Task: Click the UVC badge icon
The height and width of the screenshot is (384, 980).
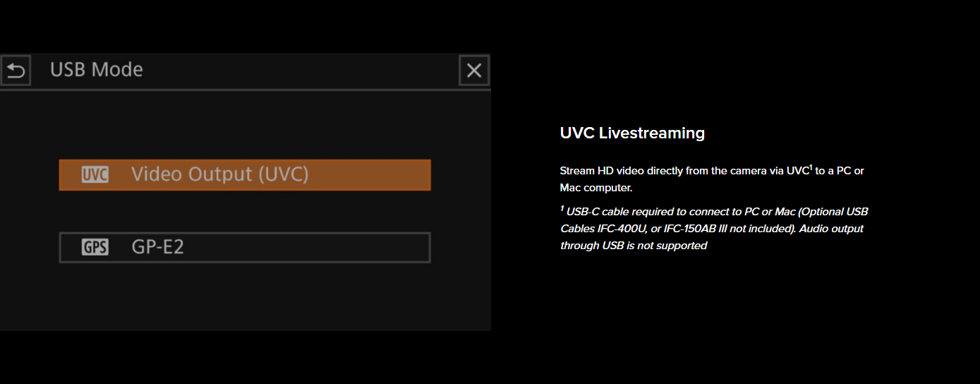Action: coord(95,174)
